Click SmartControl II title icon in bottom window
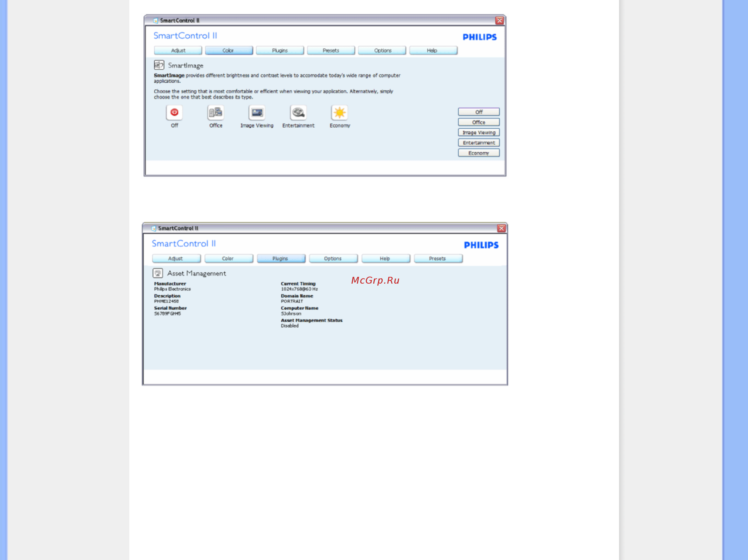Viewport: 748px width, 560px height. click(154, 228)
